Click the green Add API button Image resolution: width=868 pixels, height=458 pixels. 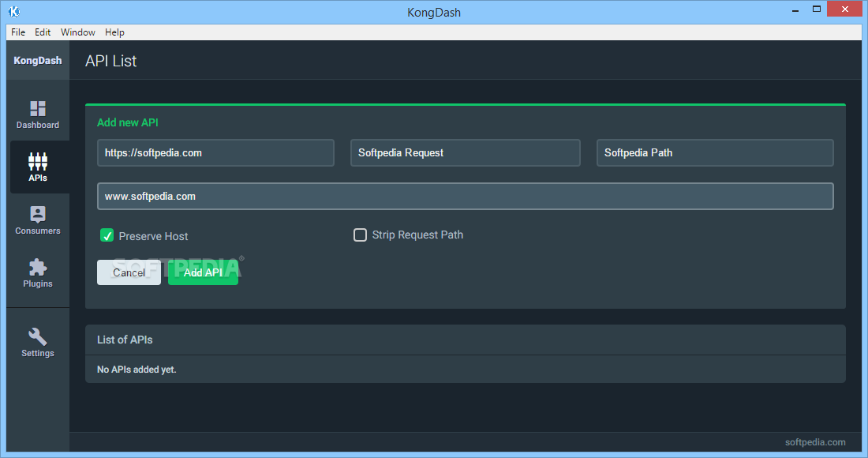click(x=203, y=272)
